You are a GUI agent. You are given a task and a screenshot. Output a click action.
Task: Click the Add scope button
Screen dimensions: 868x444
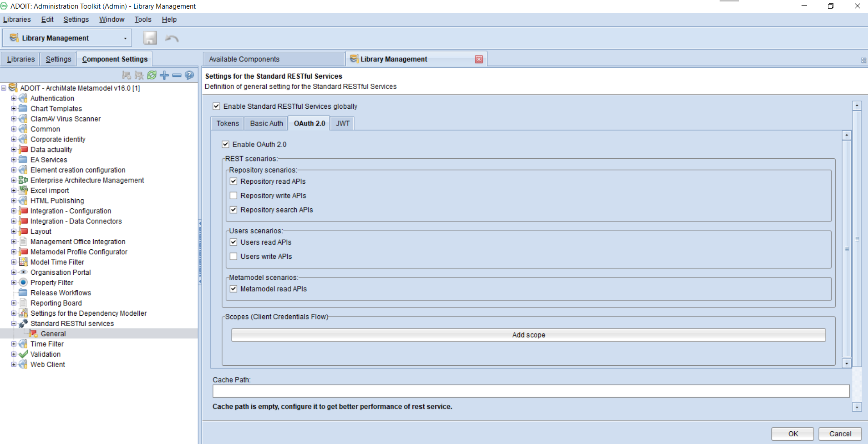coord(528,335)
